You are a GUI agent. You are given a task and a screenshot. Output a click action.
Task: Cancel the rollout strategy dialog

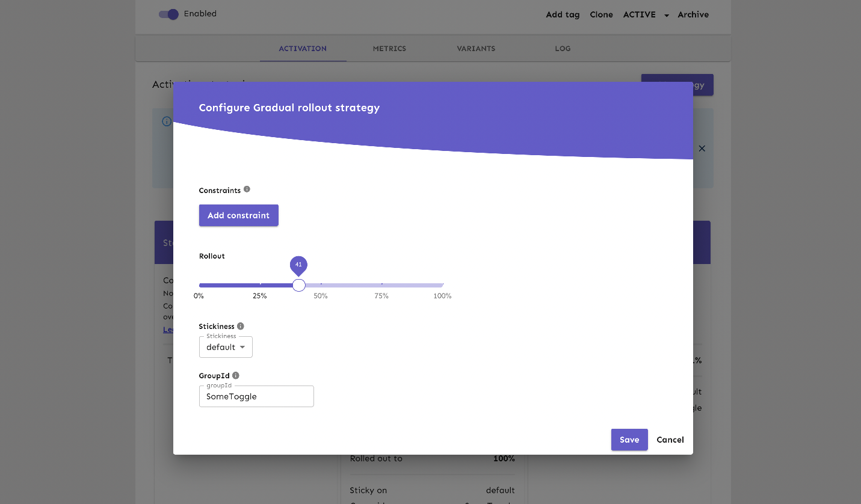click(670, 440)
